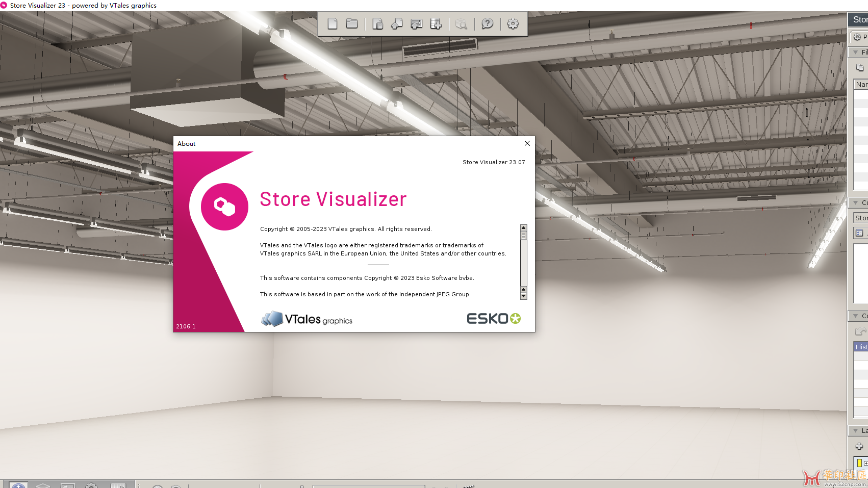The height and width of the screenshot is (488, 868).
Task: Create a new blank document from toolbar
Action: click(x=333, y=24)
